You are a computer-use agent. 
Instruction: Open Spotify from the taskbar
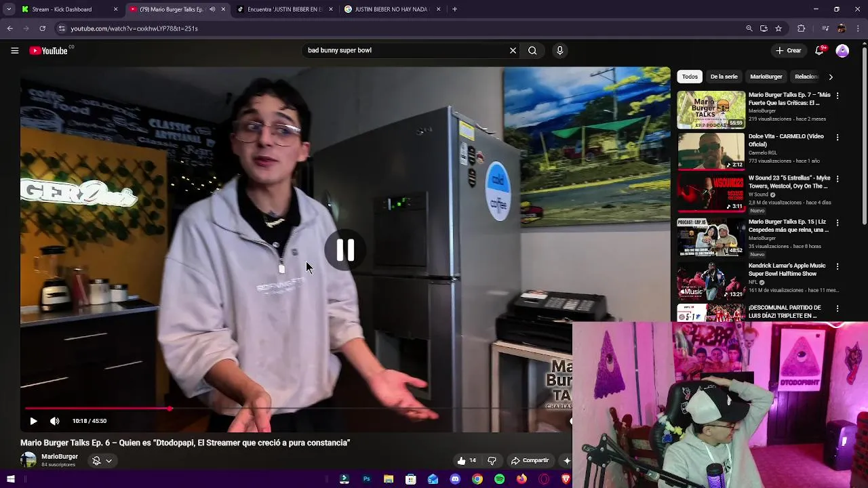[x=500, y=479]
